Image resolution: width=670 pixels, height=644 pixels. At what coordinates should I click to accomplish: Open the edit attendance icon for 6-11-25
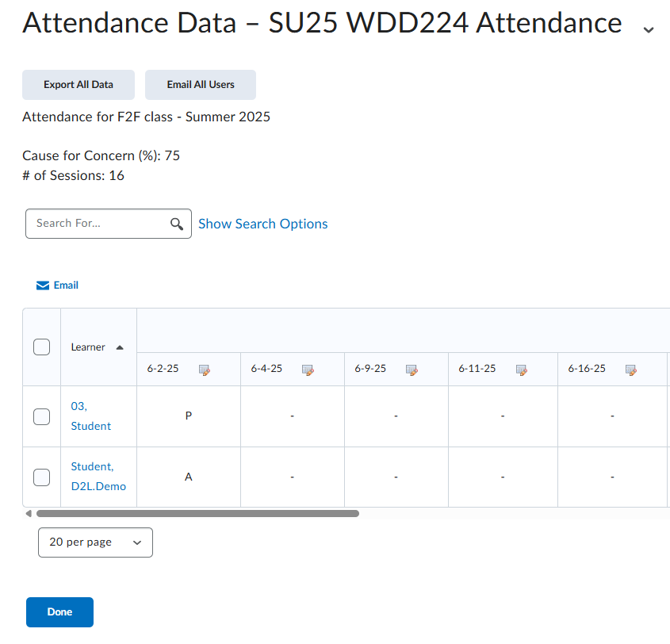521,370
